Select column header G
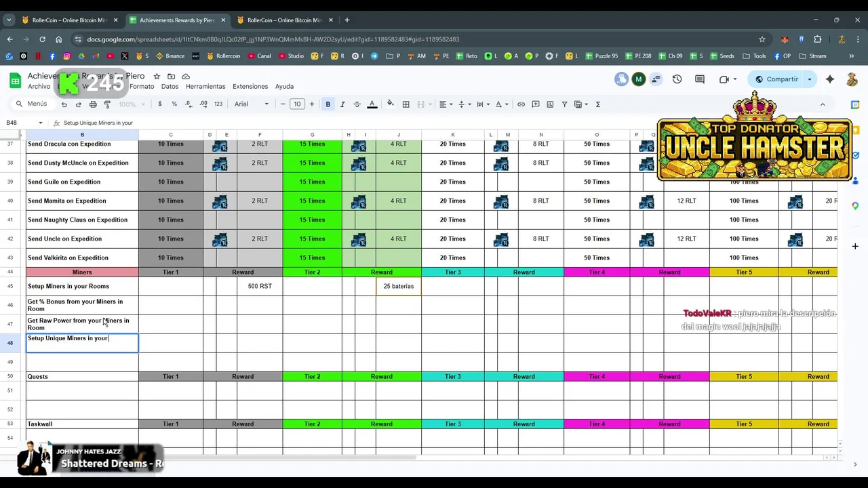Viewport: 868px width, 488px height. pyautogui.click(x=312, y=135)
